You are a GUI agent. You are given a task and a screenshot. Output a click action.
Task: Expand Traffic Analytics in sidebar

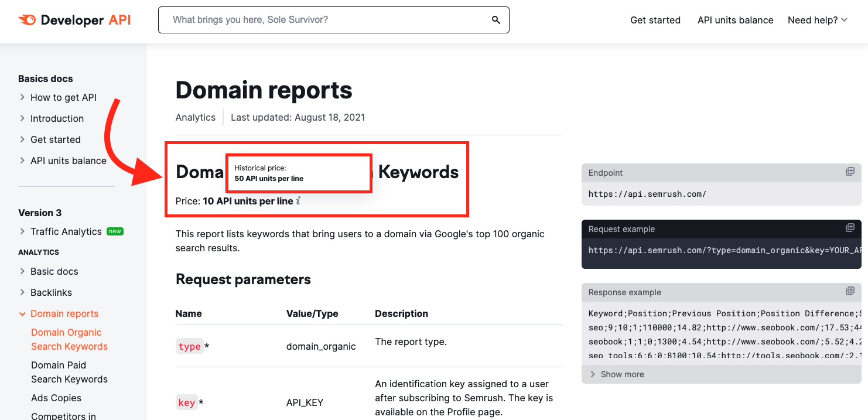pos(66,231)
